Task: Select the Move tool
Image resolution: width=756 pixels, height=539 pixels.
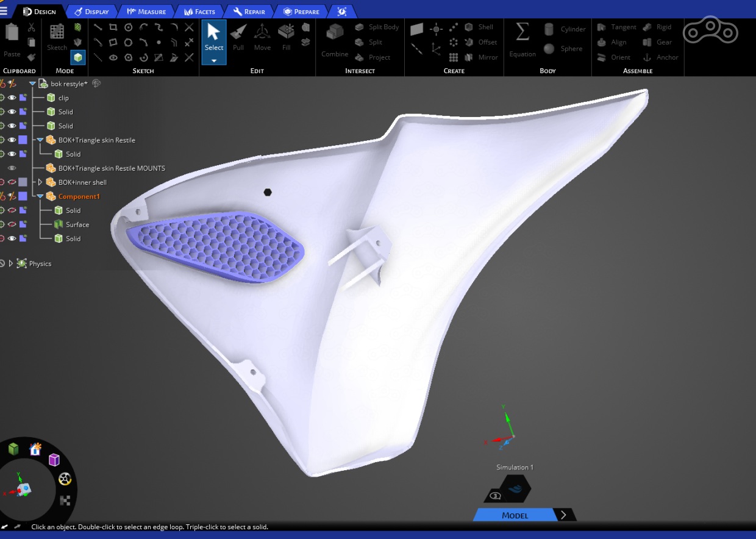Action: [x=262, y=38]
